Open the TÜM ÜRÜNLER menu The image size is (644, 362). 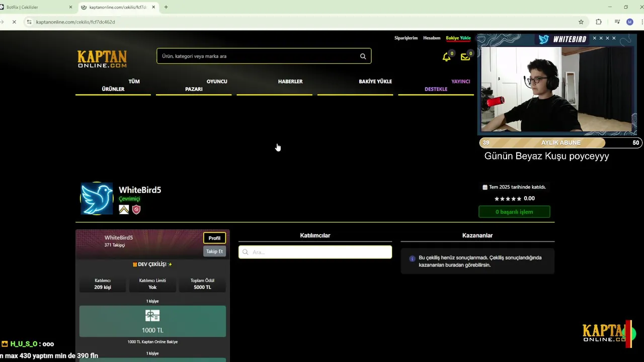click(x=113, y=85)
